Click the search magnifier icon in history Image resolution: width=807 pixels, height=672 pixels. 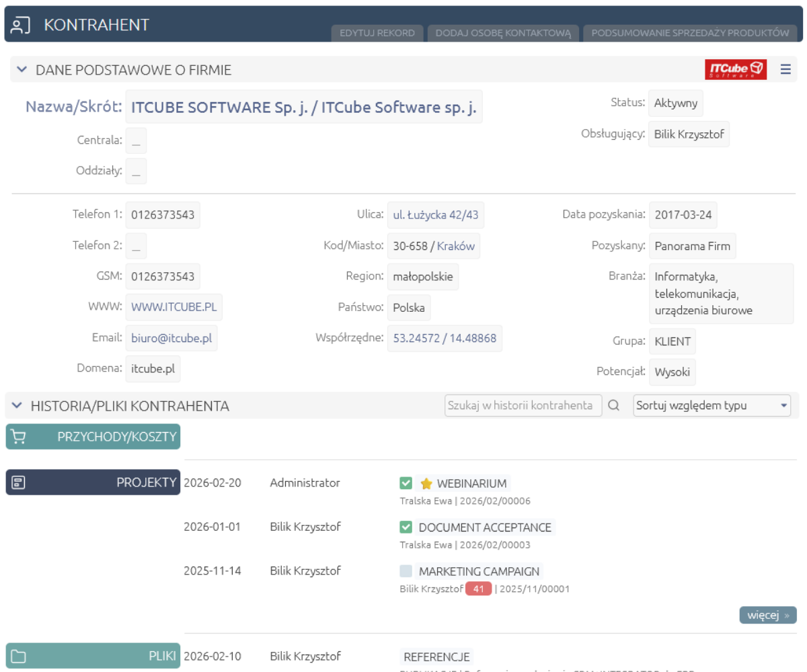613,405
